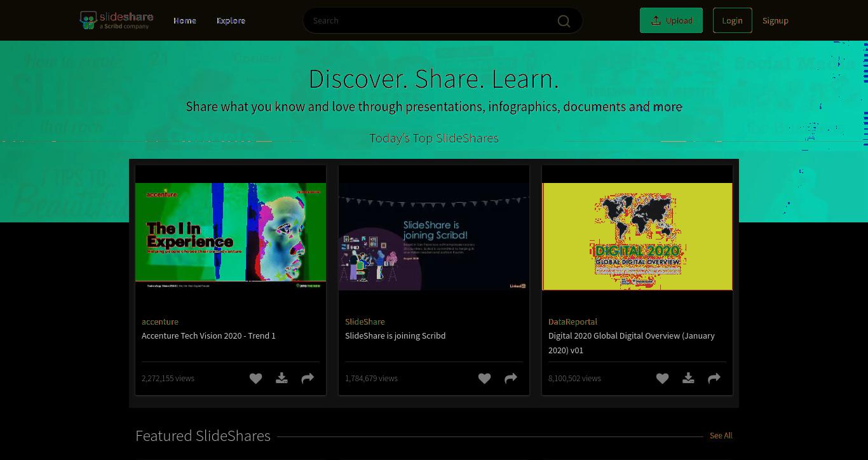Viewport: 868px width, 460px height.
Task: Like the Accenture Tech Vision slideshow
Action: coord(255,378)
